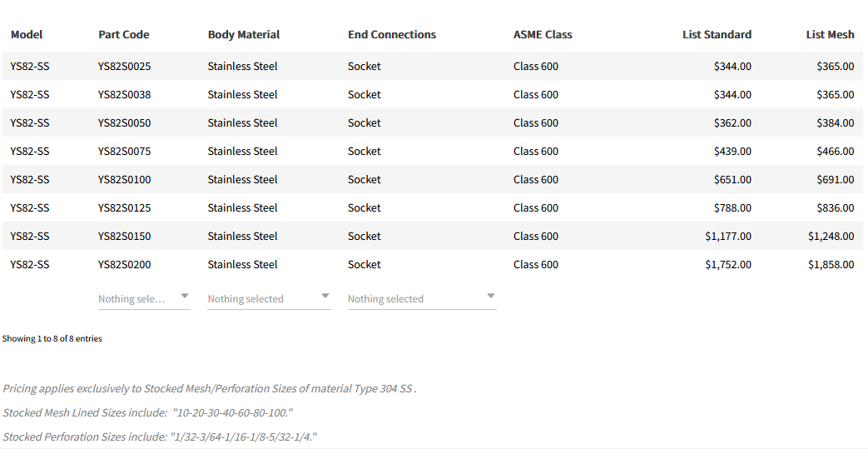Select the YS82S0038 part code cell
The height and width of the screenshot is (469, 868).
(x=125, y=95)
